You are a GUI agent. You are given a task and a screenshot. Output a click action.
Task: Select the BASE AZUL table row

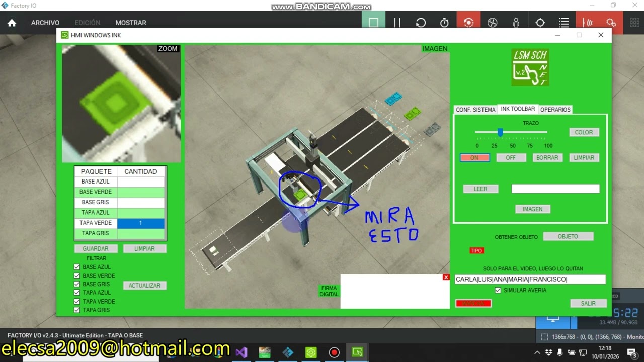pyautogui.click(x=120, y=182)
